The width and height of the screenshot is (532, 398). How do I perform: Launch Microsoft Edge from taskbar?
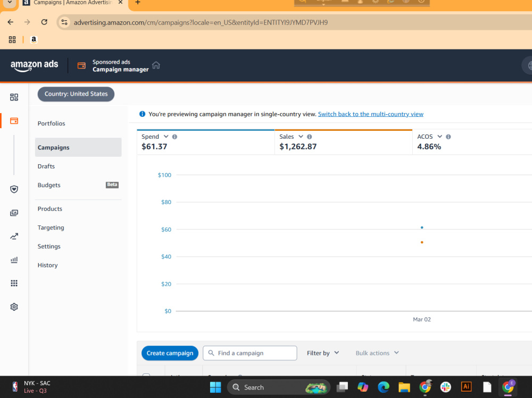pos(384,387)
